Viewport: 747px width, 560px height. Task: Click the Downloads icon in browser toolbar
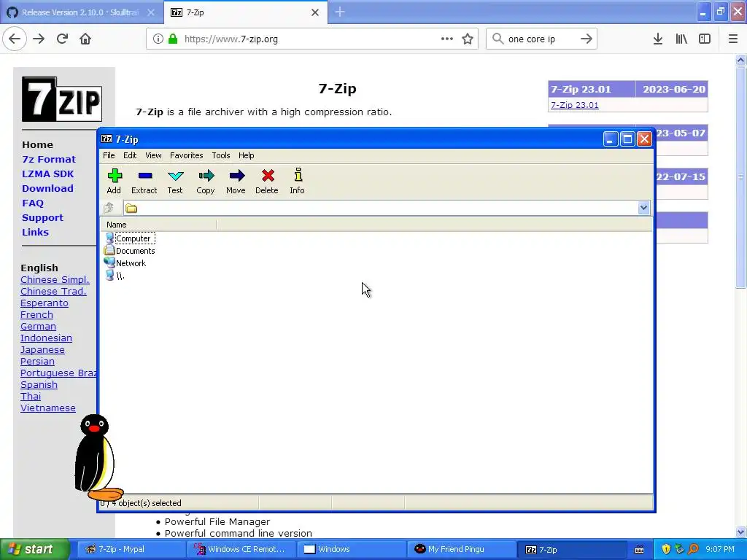point(658,39)
